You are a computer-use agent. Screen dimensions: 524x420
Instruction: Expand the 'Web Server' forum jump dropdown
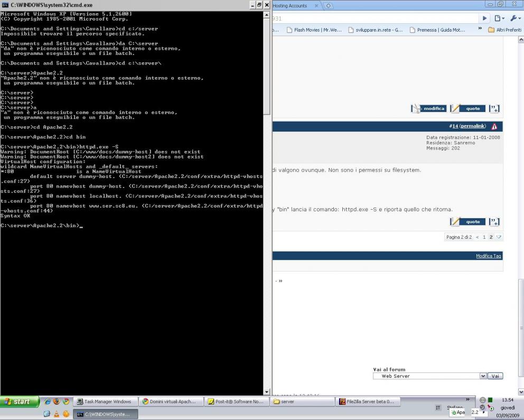pos(483,376)
